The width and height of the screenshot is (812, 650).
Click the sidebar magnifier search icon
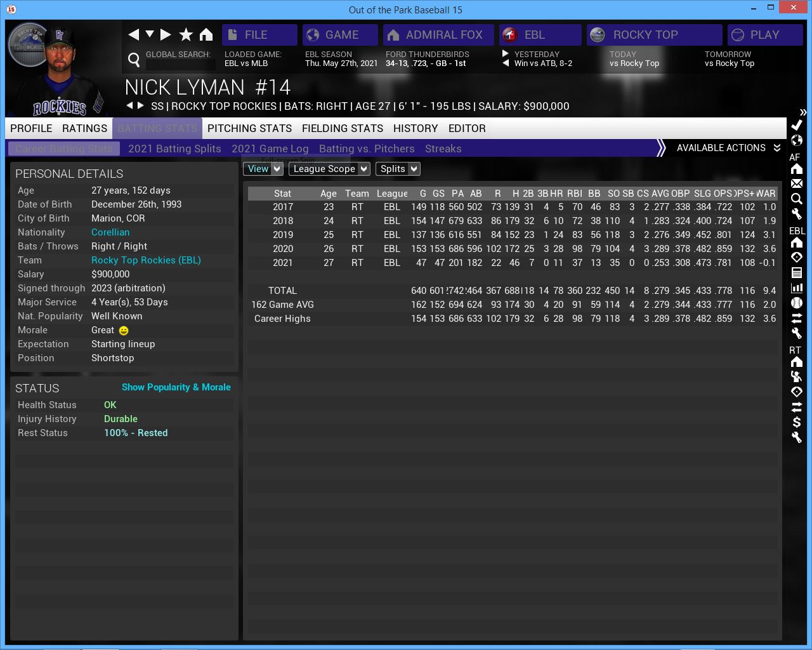(797, 199)
